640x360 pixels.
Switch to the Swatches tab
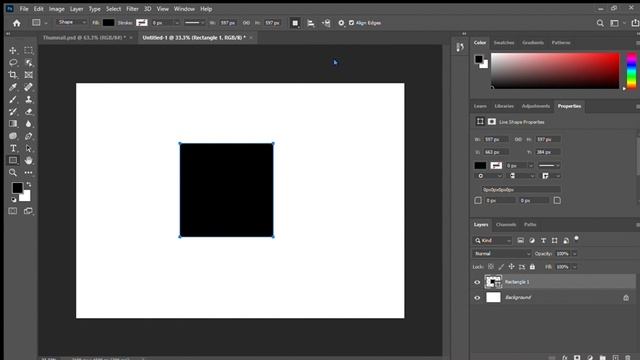(x=504, y=42)
